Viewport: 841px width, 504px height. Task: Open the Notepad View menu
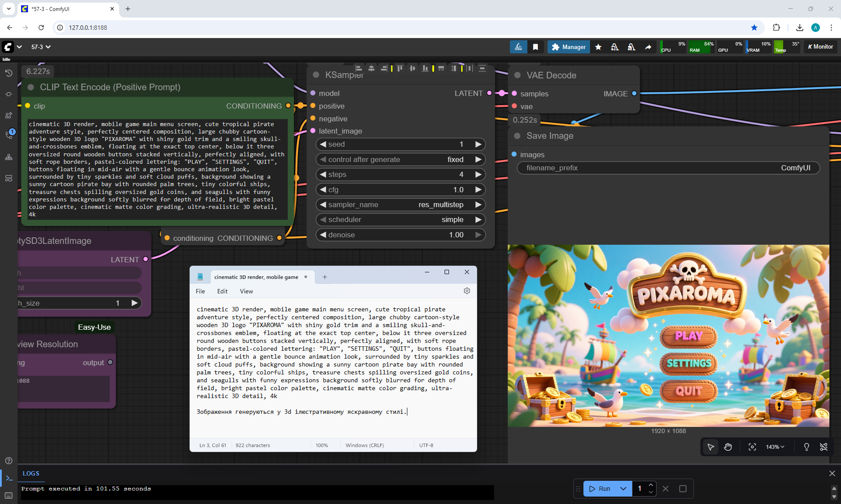[x=246, y=291]
